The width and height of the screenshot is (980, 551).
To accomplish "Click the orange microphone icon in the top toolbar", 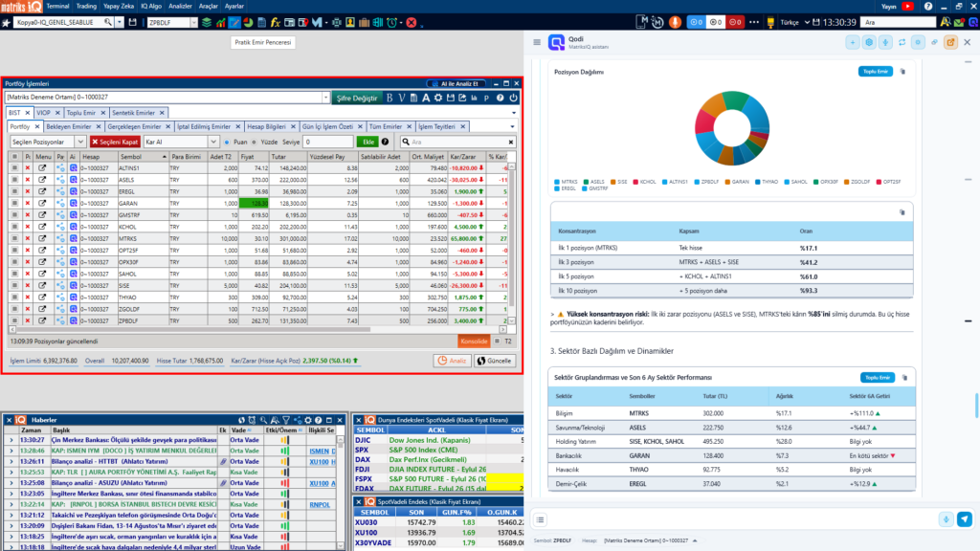I will coord(675,22).
